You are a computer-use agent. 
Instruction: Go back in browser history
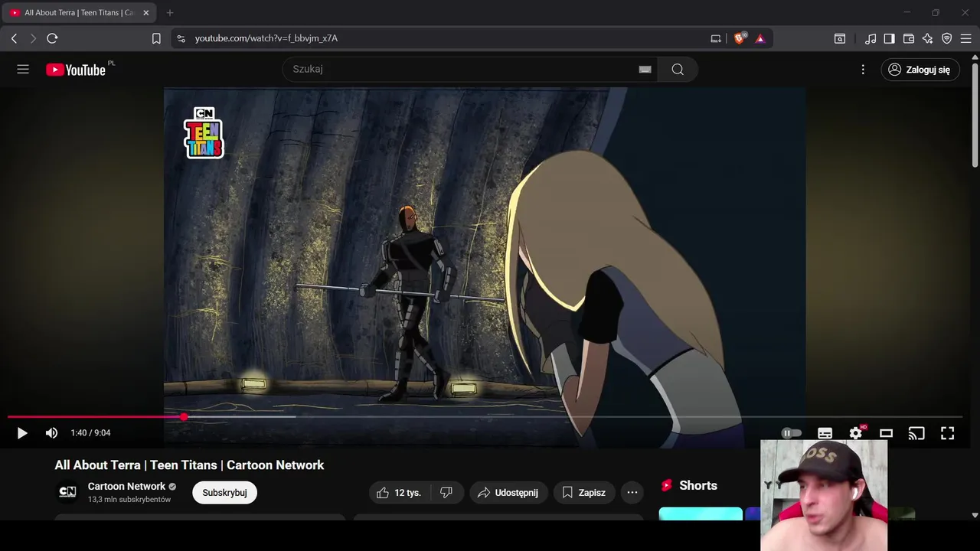14,38
